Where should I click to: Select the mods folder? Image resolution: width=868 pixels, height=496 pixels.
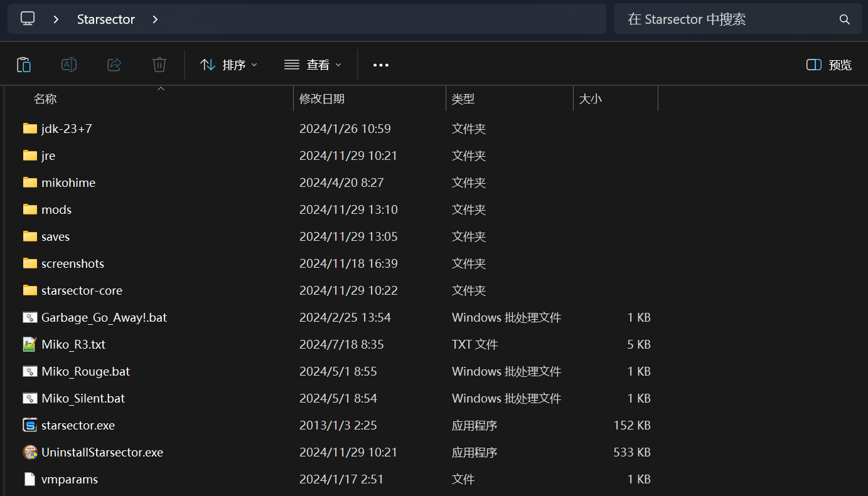pyautogui.click(x=56, y=209)
